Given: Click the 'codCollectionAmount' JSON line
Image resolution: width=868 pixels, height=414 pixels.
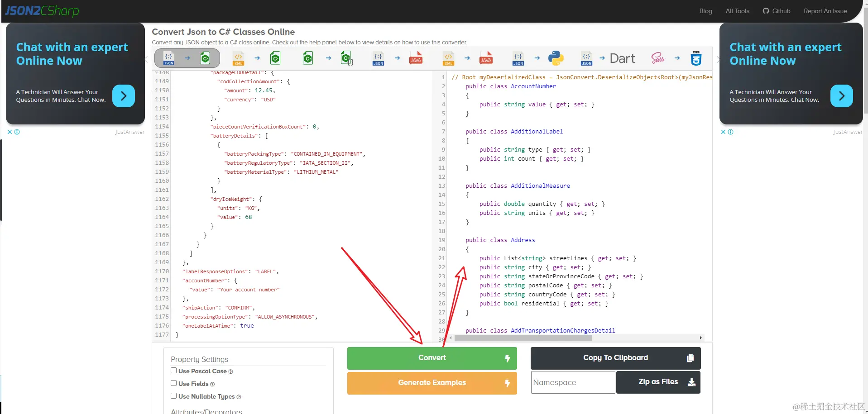Looking at the screenshot, I should (x=253, y=81).
